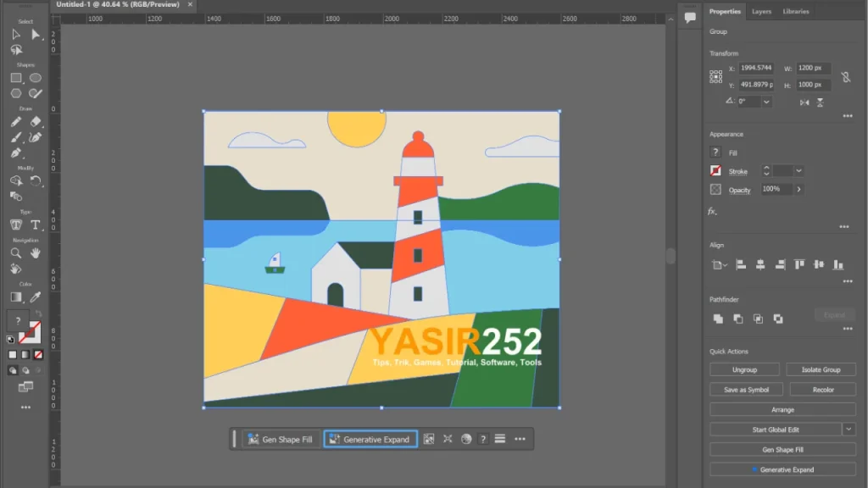Click the Ungroup button
This screenshot has width=868, height=488.
tap(744, 369)
